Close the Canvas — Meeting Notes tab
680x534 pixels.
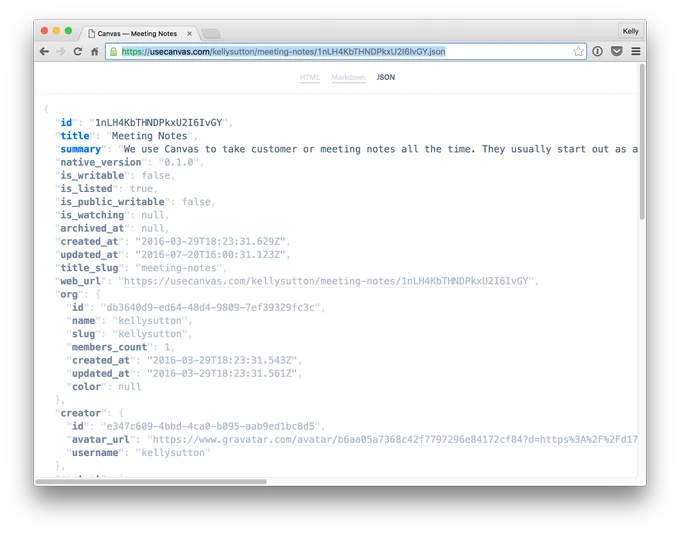pos(190,33)
